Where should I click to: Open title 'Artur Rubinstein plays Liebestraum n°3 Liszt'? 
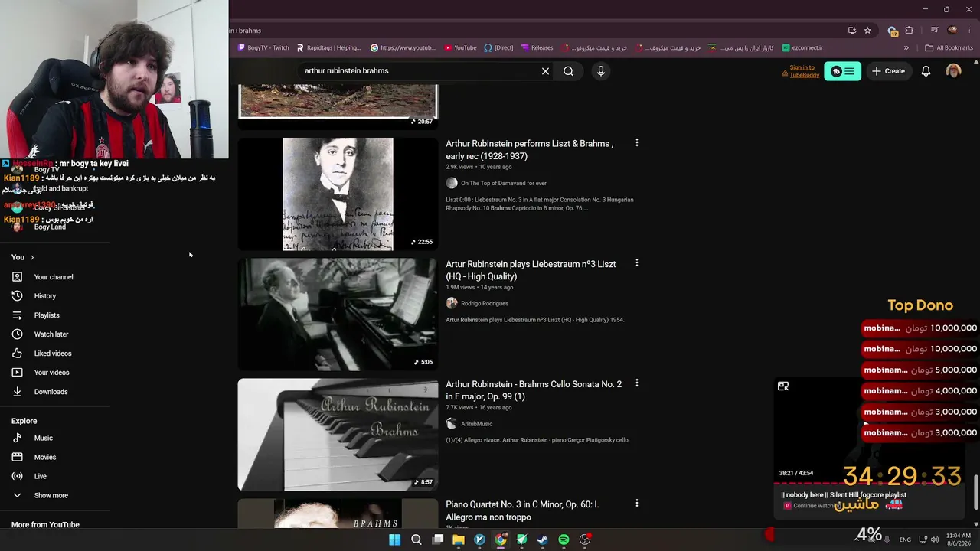[x=531, y=270]
